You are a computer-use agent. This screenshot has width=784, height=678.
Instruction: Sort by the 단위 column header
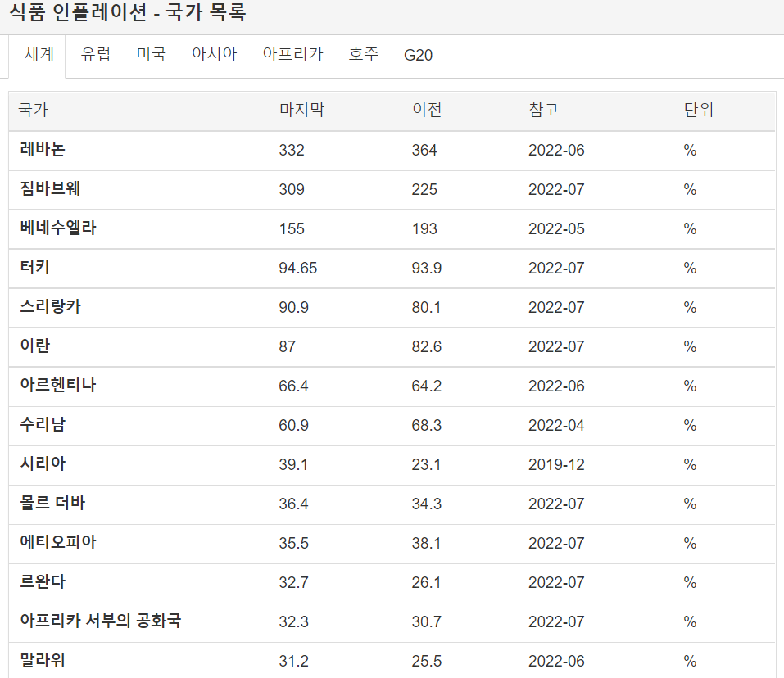pos(699,110)
